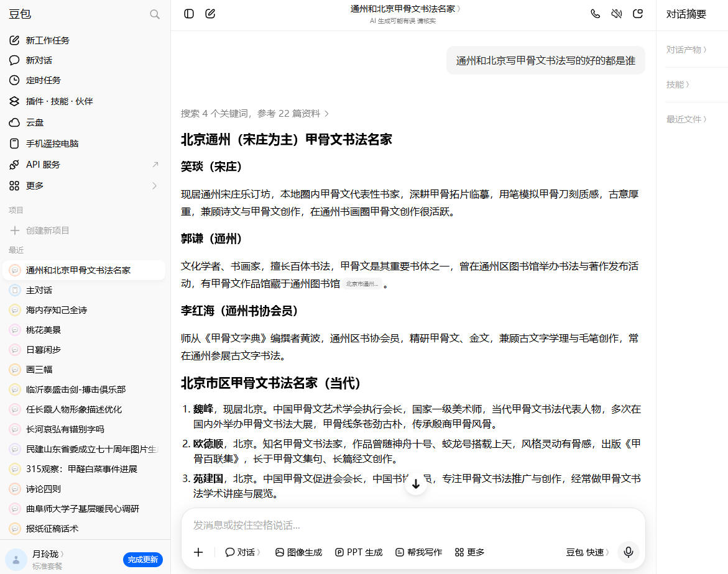
Task: Start a voice call with phone icon
Action: (595, 14)
